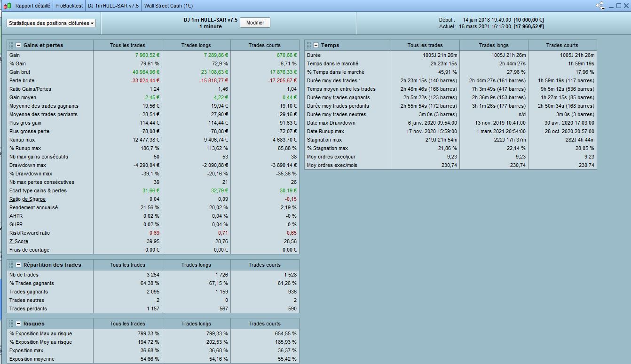The image size is (631, 364).
Task: Click the losing trades value '1 157'
Action: click(x=153, y=309)
